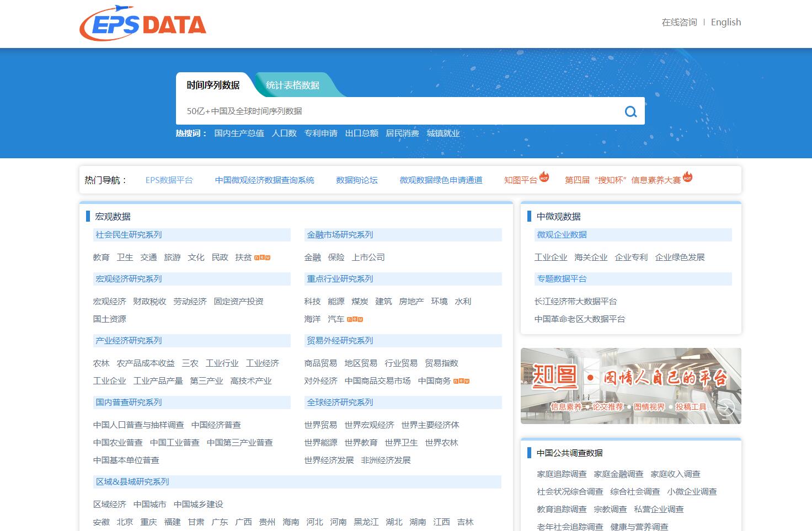
Task: Open 长江经济带大数据平台 link
Action: tap(575, 302)
